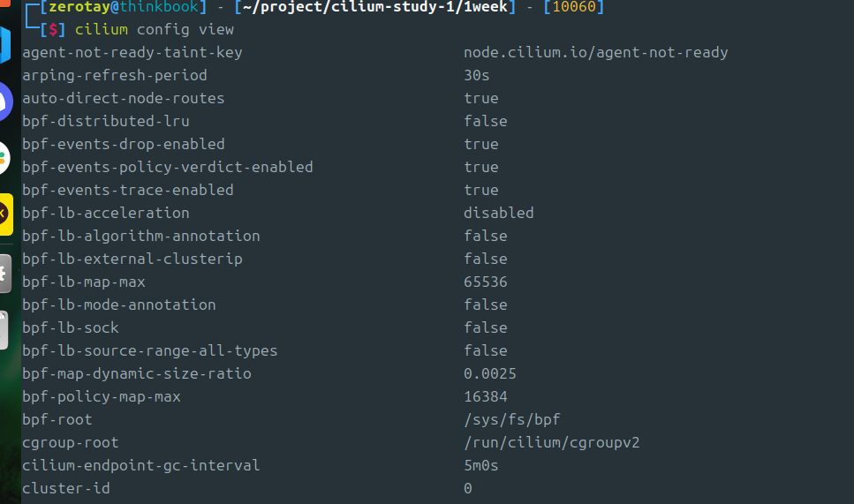854x504 pixels.
Task: Click the 10060 counter in the prompt
Action: coord(574,7)
